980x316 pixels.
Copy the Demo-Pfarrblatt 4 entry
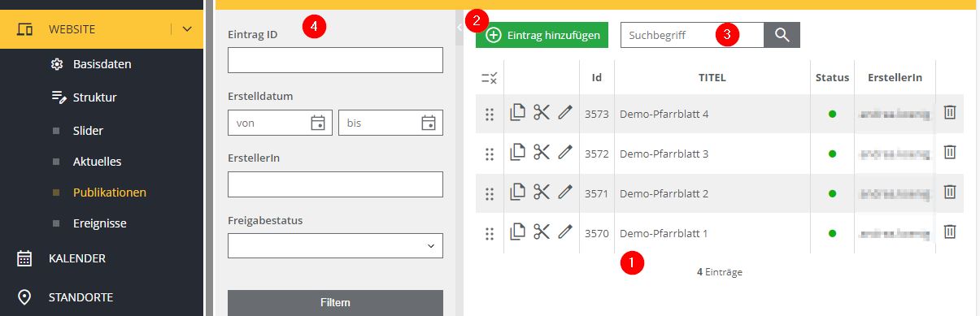pos(518,113)
